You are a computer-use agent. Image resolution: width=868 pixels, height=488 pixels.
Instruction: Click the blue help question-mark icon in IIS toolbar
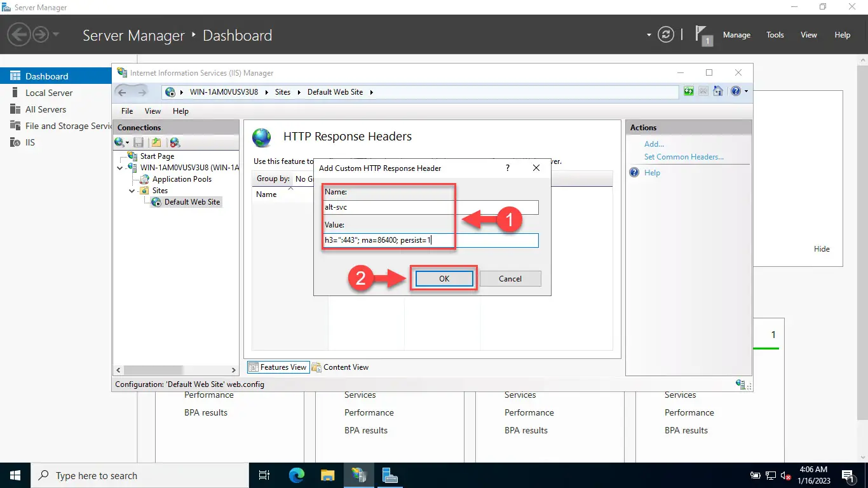click(736, 91)
